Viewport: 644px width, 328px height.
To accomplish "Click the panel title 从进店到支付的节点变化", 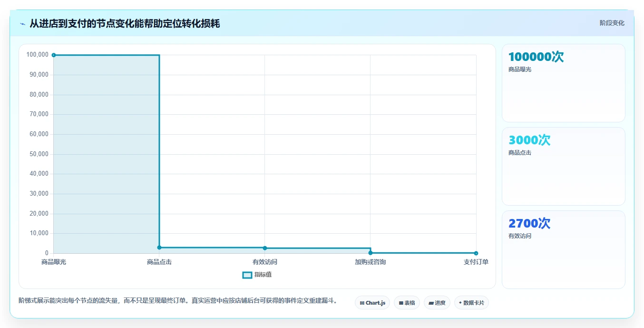I will 125,23.
